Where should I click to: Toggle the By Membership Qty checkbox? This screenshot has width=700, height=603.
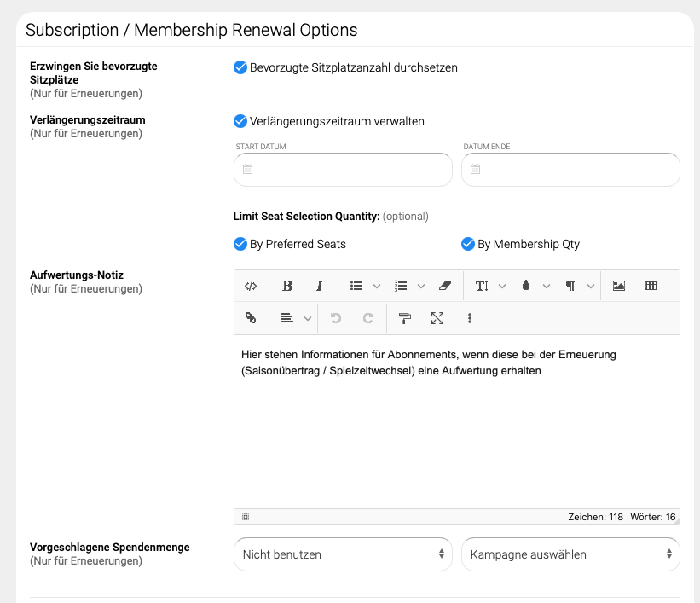[468, 244]
